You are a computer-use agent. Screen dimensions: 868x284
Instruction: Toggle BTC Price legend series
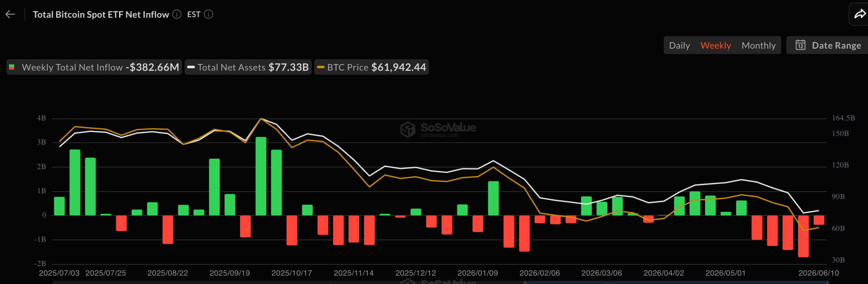click(x=371, y=67)
